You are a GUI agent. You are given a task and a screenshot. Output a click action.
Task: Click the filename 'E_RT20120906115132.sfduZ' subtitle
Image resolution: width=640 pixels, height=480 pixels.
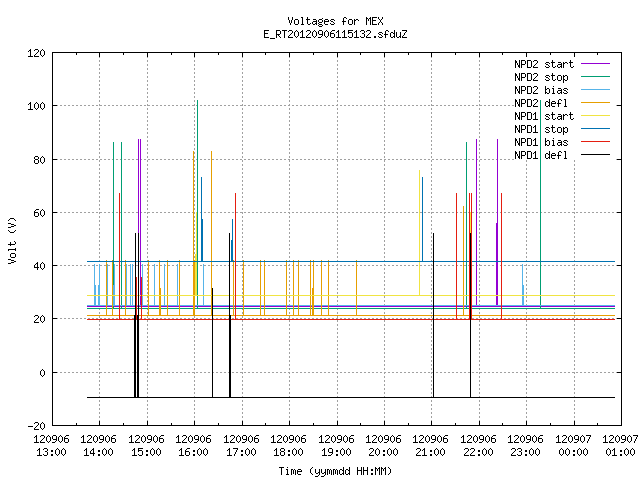click(x=335, y=34)
